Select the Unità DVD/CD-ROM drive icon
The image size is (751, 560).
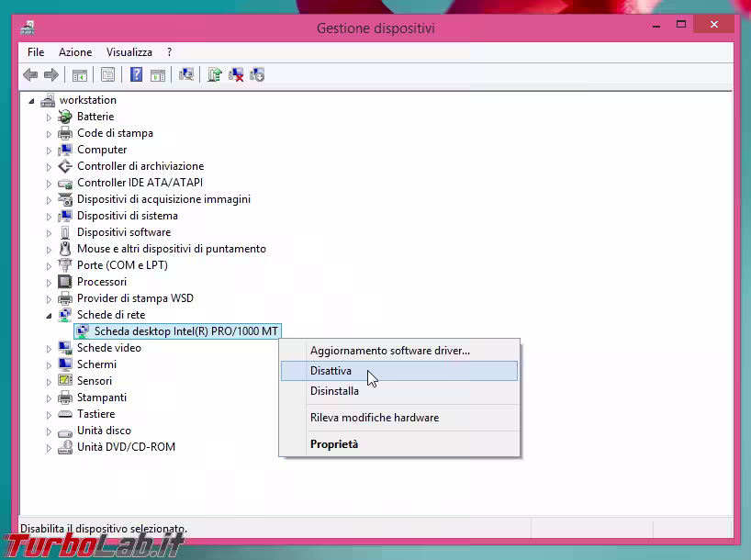pyautogui.click(x=64, y=446)
